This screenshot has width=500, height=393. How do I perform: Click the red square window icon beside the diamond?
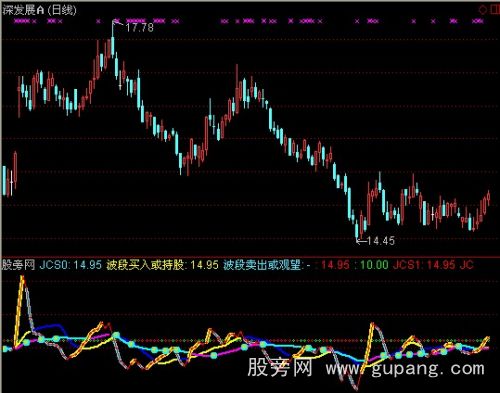(495, 10)
